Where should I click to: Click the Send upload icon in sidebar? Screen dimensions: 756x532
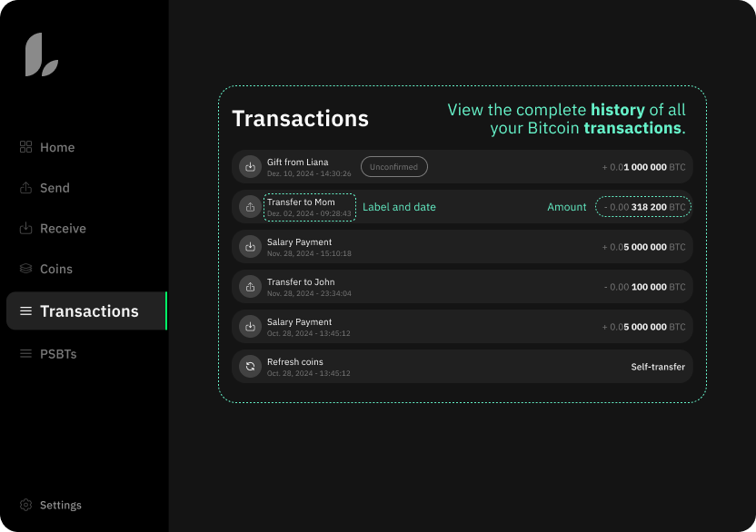[25, 188]
